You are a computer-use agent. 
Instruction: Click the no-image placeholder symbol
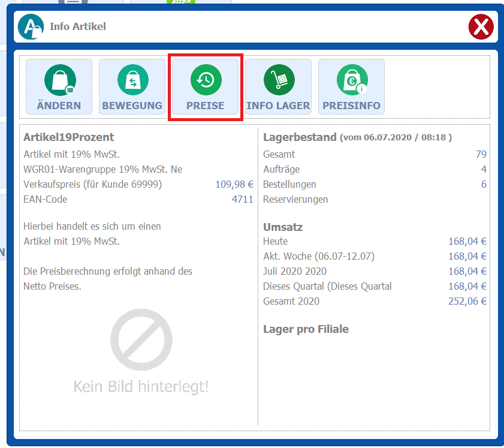tap(141, 340)
